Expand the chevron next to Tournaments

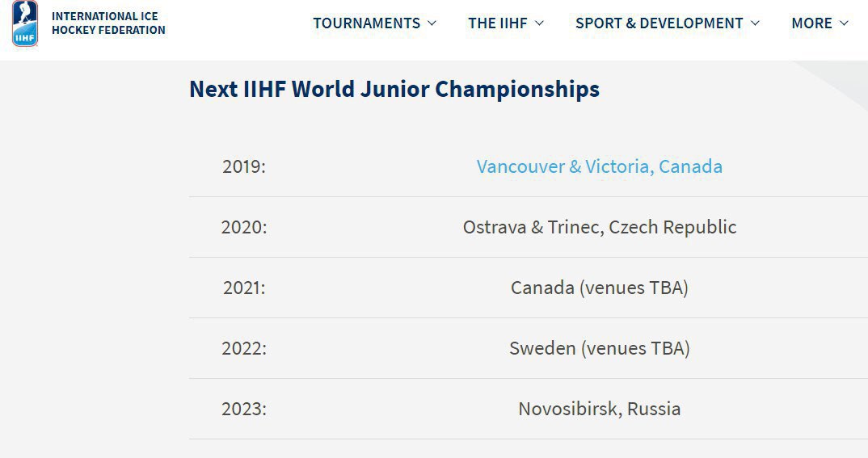[x=432, y=23]
